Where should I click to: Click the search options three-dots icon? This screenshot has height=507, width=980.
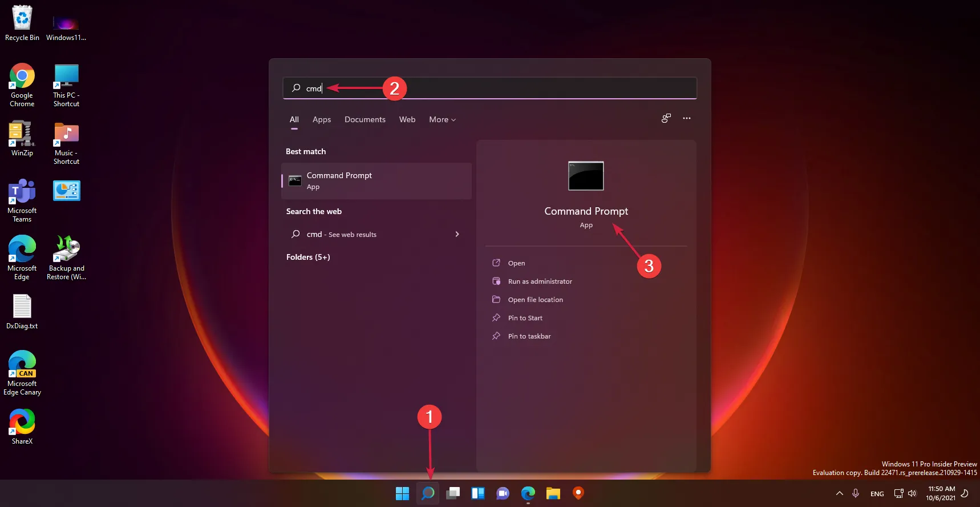tap(687, 118)
